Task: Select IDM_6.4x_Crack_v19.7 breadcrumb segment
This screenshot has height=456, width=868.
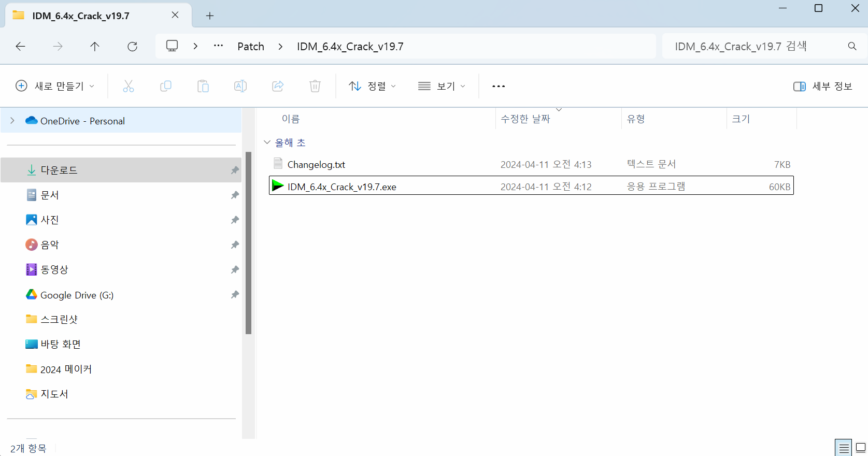Action: pyautogui.click(x=350, y=47)
